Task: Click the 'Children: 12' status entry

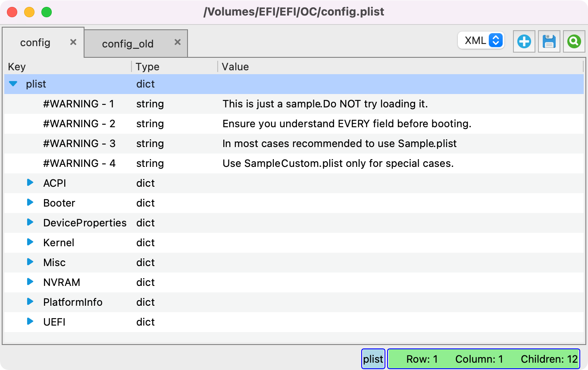Action: (x=549, y=359)
